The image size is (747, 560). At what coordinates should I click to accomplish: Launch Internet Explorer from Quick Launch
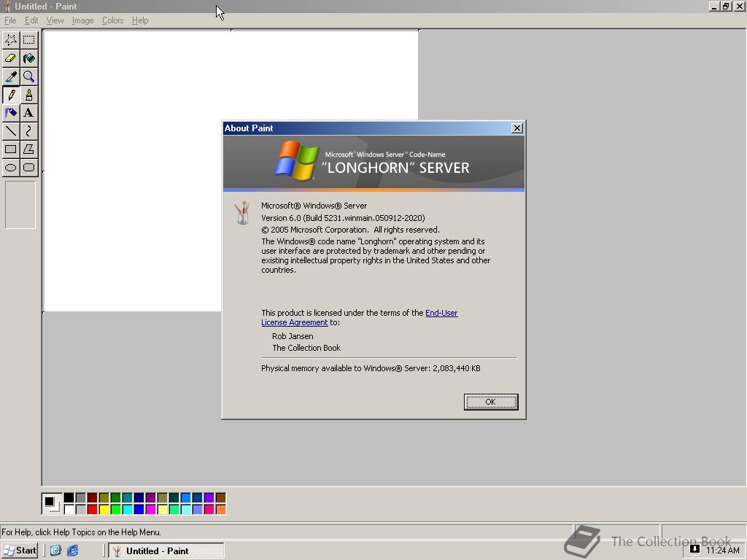[72, 551]
